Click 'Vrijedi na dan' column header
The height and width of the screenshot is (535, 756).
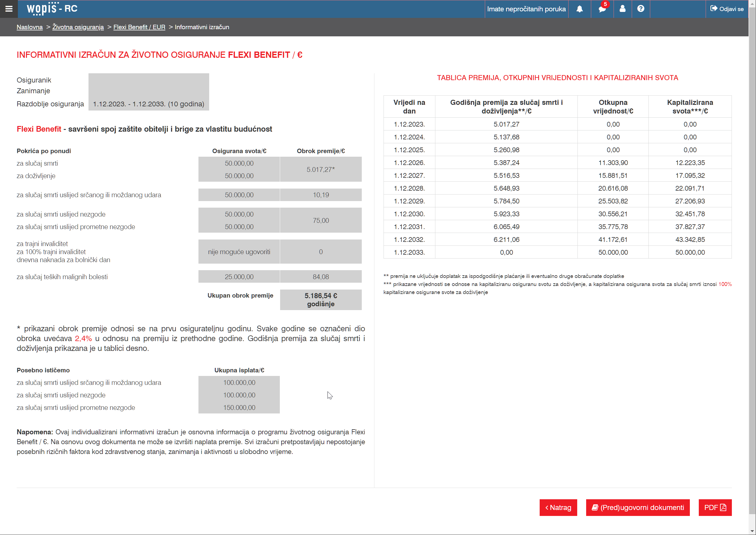click(x=409, y=107)
